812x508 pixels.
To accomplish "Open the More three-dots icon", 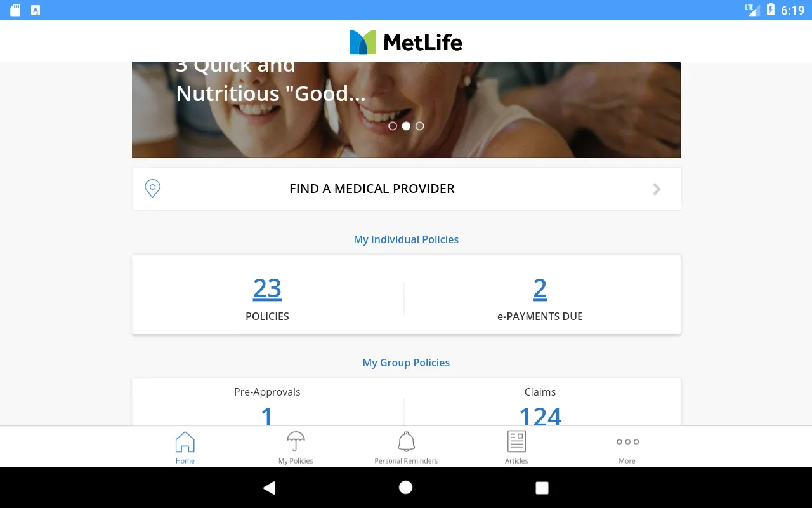I will [x=627, y=442].
